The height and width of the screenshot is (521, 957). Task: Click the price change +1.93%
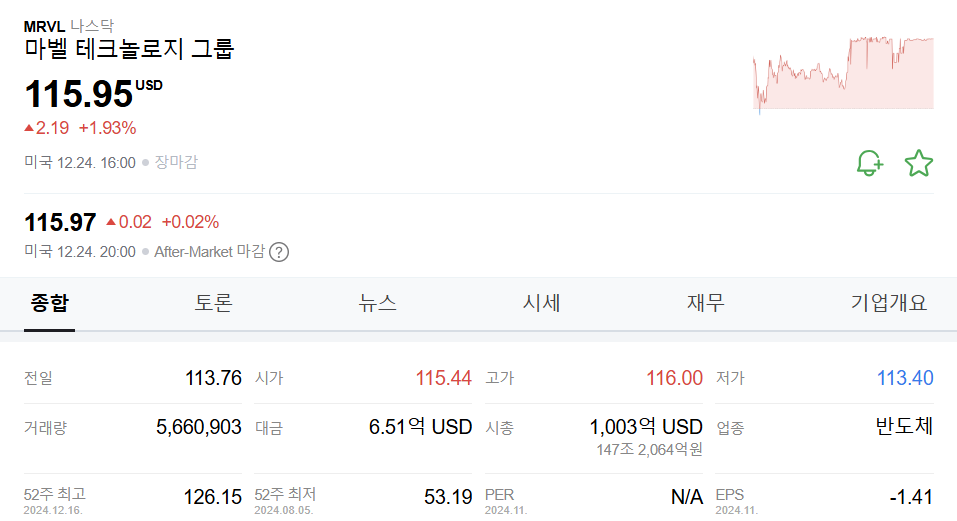(107, 128)
